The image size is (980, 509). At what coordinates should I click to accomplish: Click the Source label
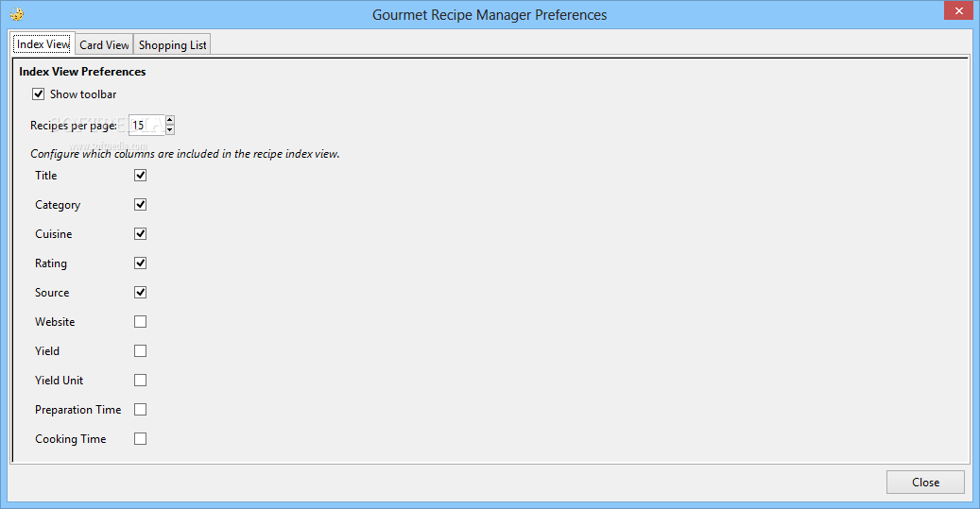[52, 293]
